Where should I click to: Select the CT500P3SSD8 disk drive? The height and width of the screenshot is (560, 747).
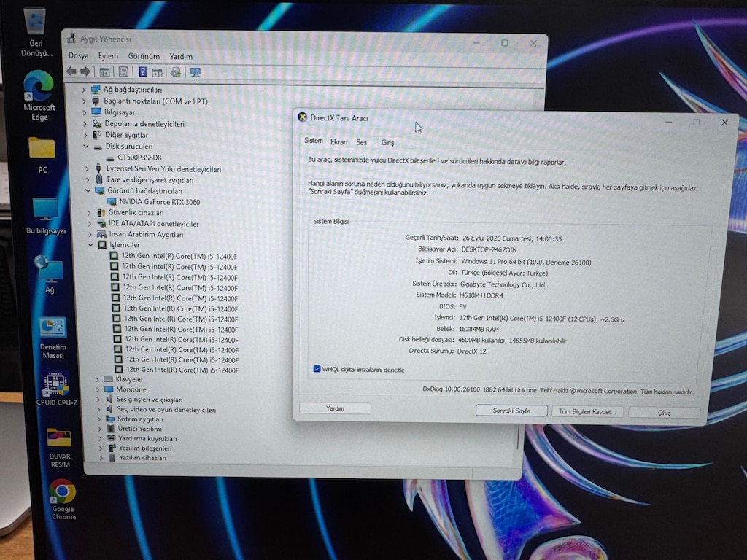(139, 157)
